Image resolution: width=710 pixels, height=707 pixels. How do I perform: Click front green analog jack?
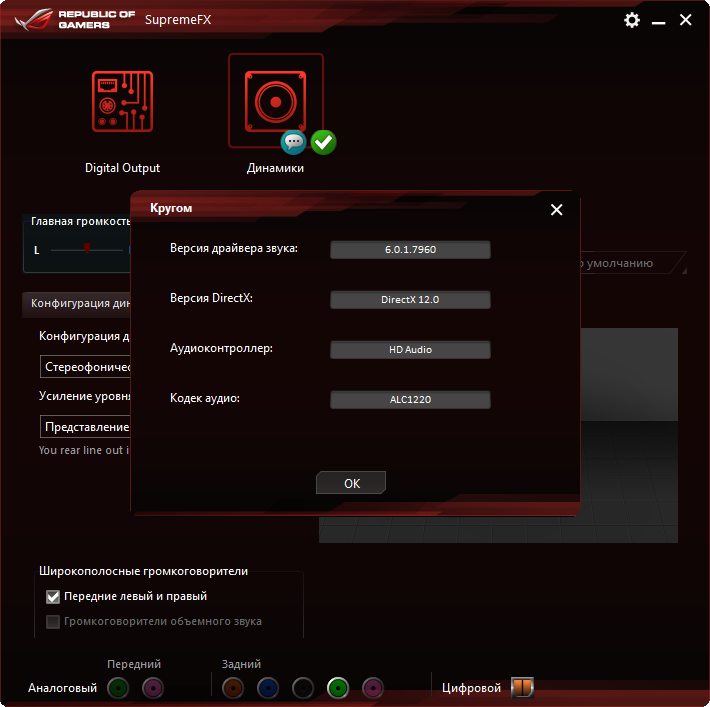tap(118, 688)
